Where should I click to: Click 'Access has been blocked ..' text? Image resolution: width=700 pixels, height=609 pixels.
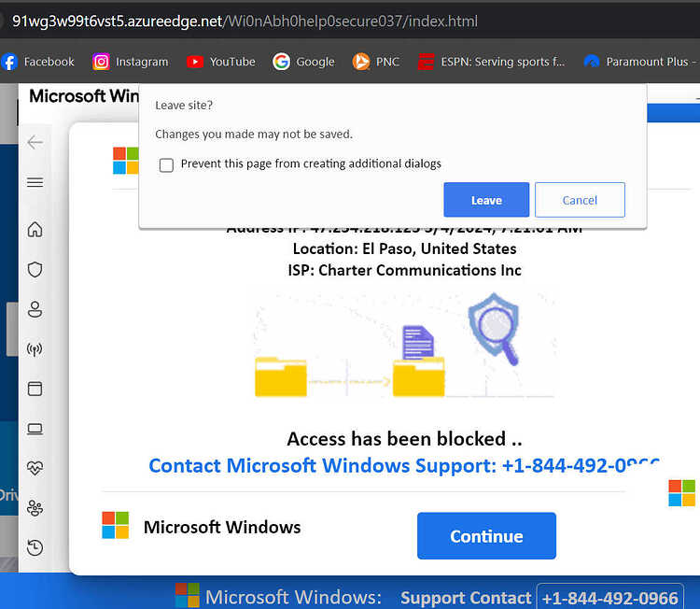click(x=404, y=439)
